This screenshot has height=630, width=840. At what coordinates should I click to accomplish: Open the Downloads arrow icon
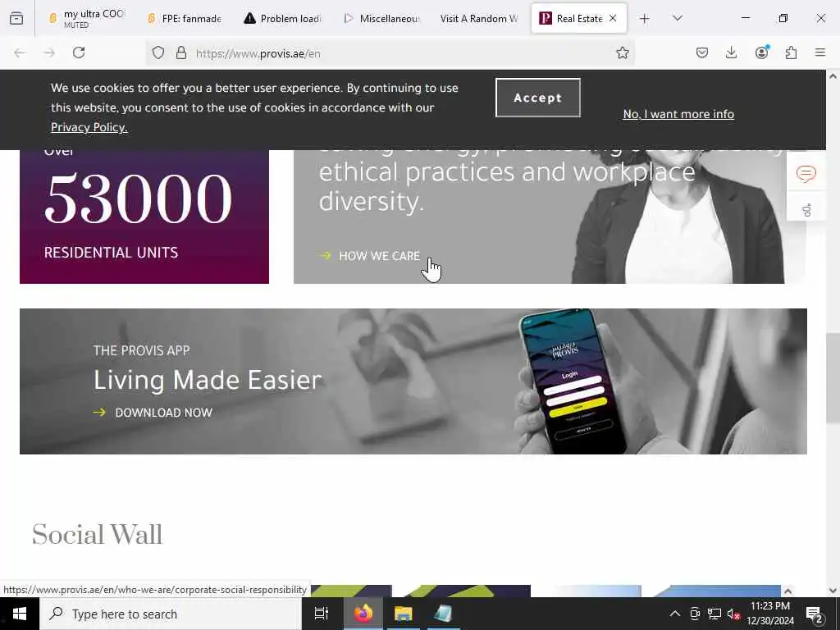tap(731, 52)
